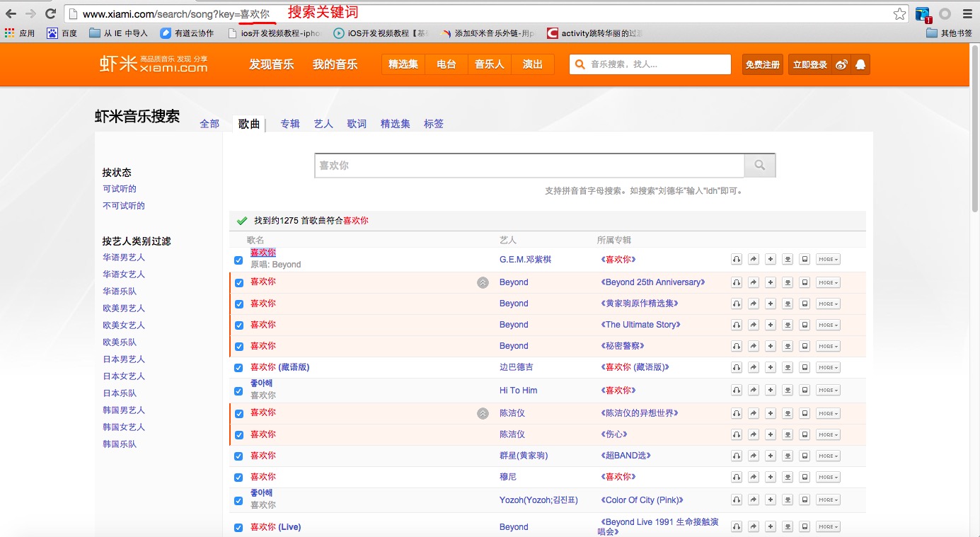Image resolution: width=980 pixels, height=537 pixels.
Task: Add the 黄家驹原作精选集 track with plus icon
Action: (x=771, y=304)
